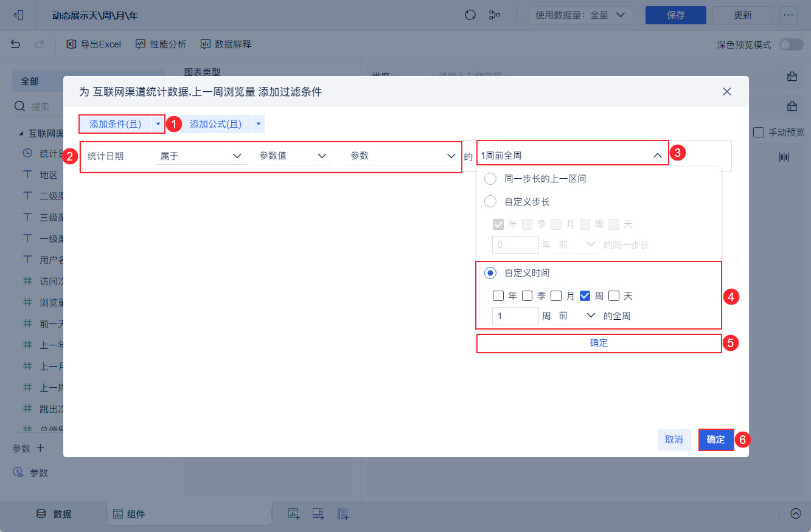Click 导出Excel export button

tap(94, 44)
